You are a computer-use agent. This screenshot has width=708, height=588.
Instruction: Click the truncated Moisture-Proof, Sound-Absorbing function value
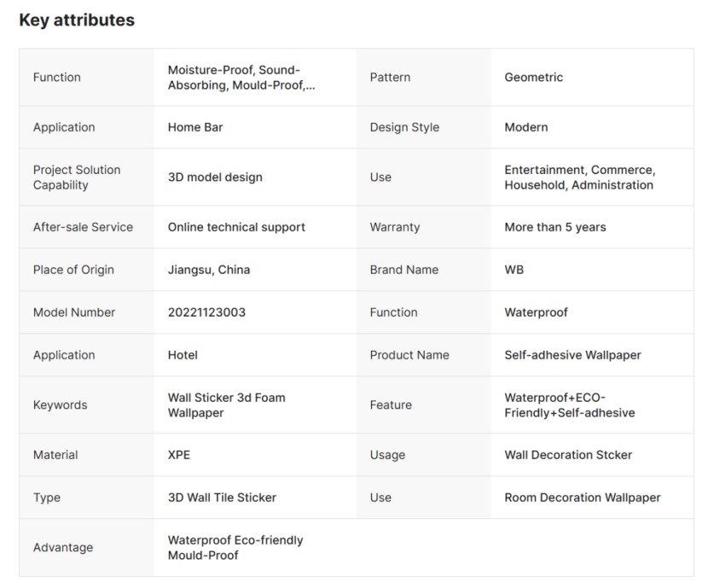[241, 78]
